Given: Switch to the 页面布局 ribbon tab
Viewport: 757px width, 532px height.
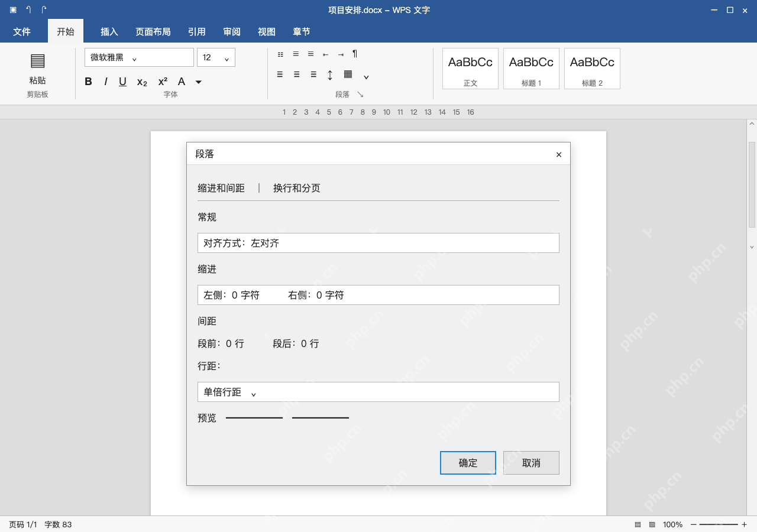Looking at the screenshot, I should click(x=153, y=31).
